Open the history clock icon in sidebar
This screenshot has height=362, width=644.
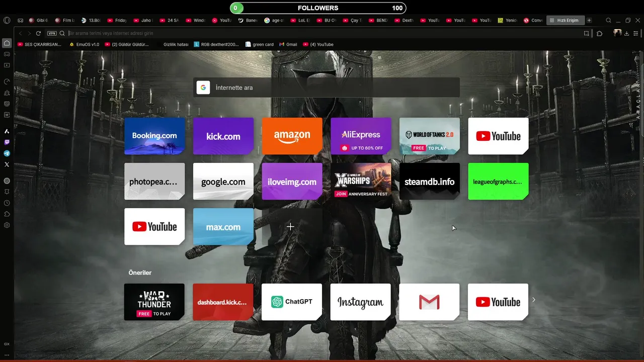coord(7,203)
